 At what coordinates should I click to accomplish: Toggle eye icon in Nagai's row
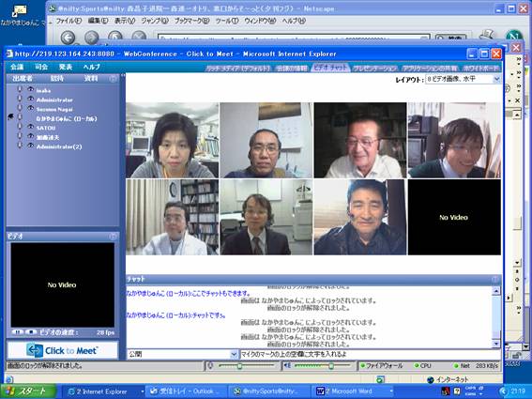coord(31,108)
